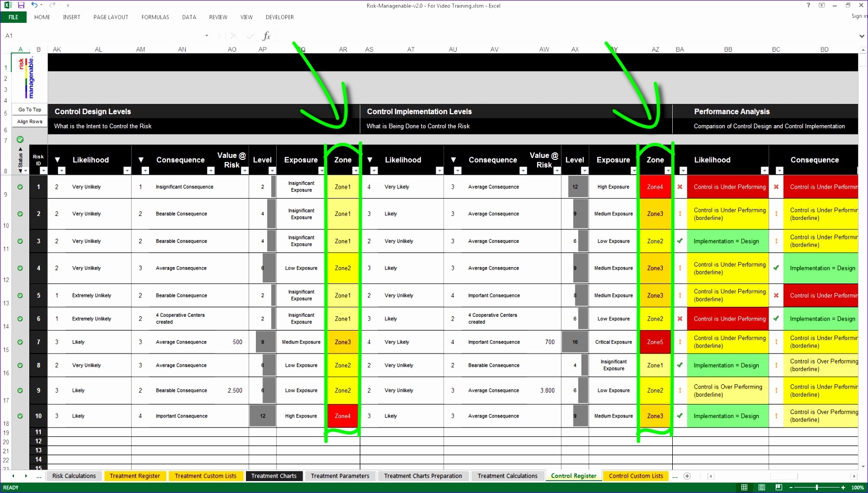The height and width of the screenshot is (493, 868).
Task: Click the Align Rows button
Action: pos(29,121)
